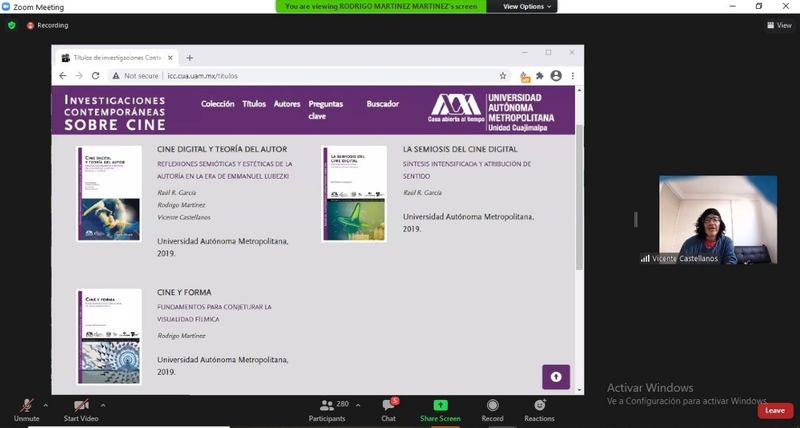
Task: Click the subtitle Fundamentos para conjeturar la visualidad fílmica
Action: (214, 313)
